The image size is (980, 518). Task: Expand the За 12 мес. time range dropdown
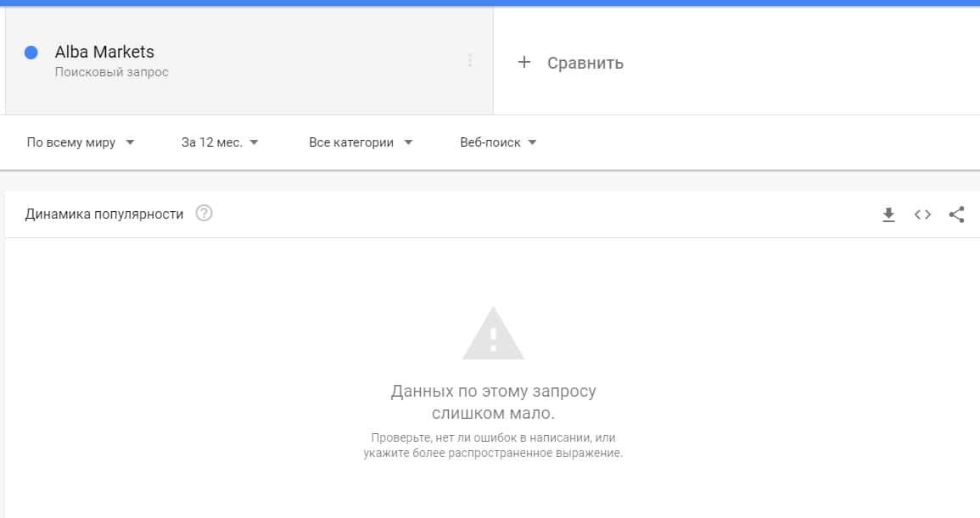pos(220,142)
